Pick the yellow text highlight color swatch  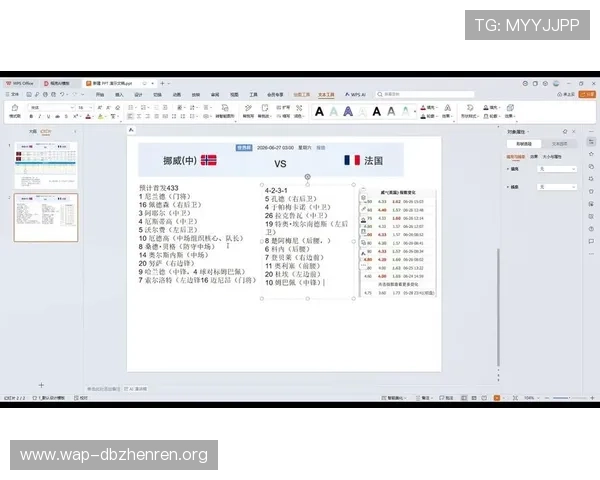pyautogui.click(x=100, y=116)
